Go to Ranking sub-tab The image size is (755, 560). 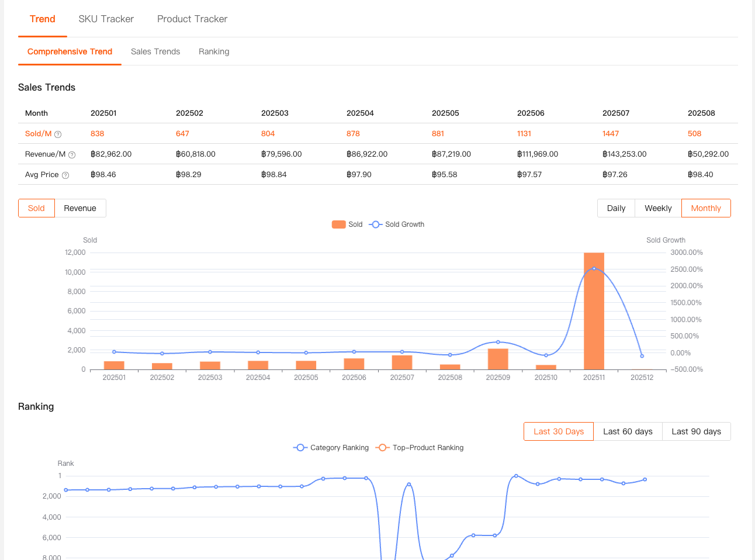pyautogui.click(x=214, y=51)
